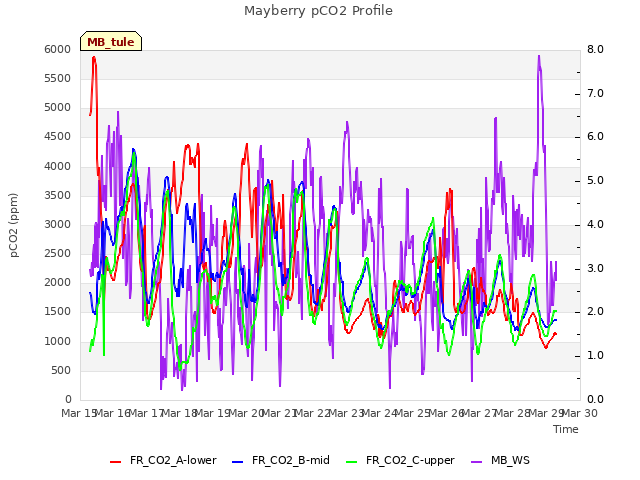Click the pCO2 (ppm) axis label
Screen dimensions: 640x480
pos(14,225)
